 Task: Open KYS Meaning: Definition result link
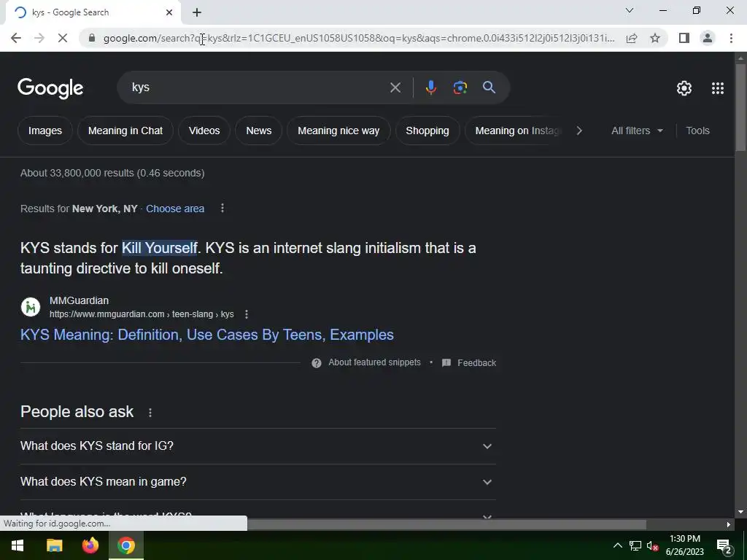[x=206, y=335]
